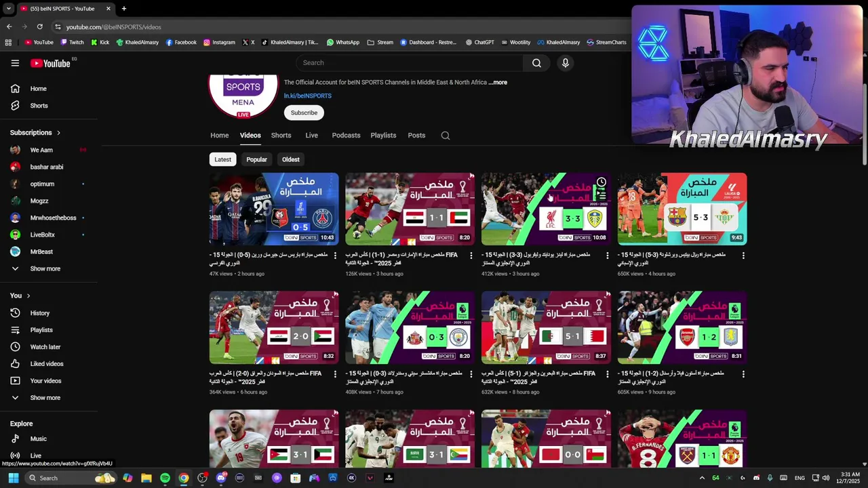The width and height of the screenshot is (868, 488).
Task: Switch to the channel Live tab
Action: [311, 136]
